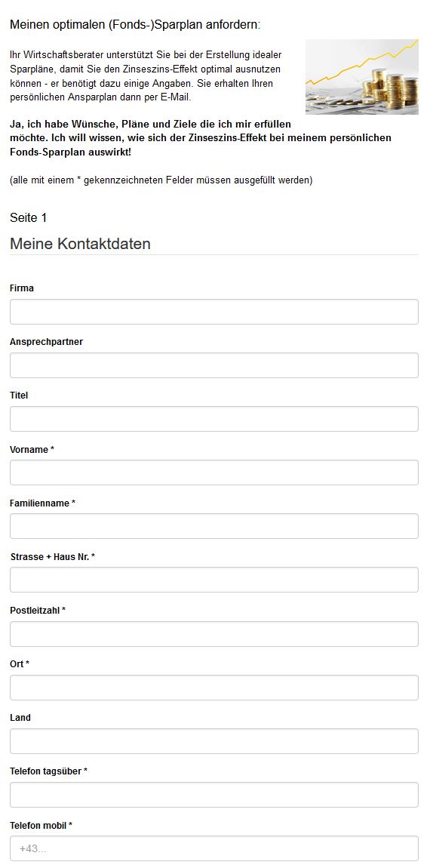The image size is (430, 868).
Task: Click the Sparplan anfordern page title
Action: [135, 24]
